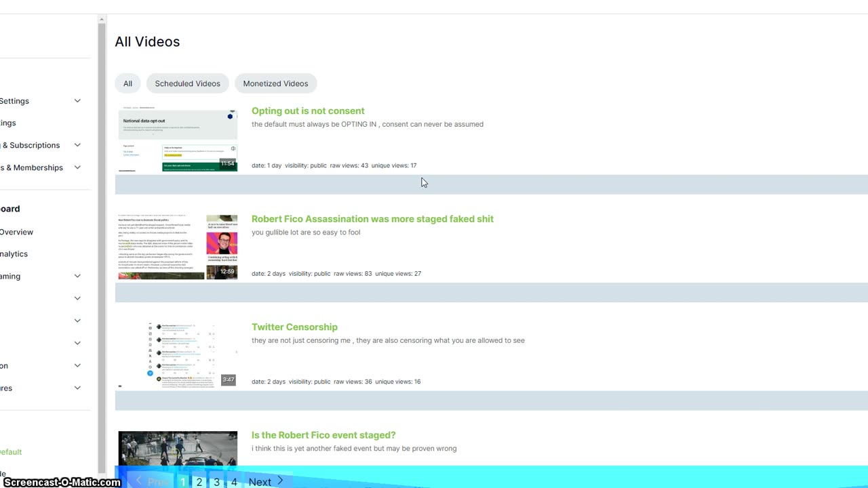Click description 'the default must always be OPTING IN'
This screenshot has width=868, height=488.
click(368, 124)
